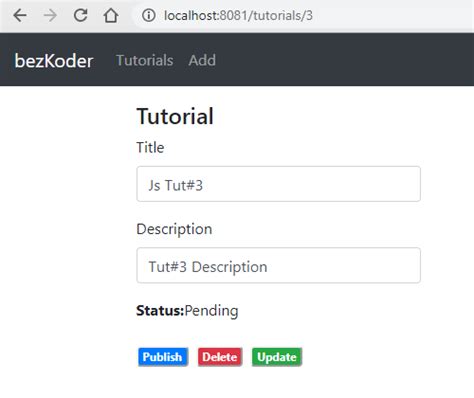This screenshot has height=398, width=474.
Task: Click the bold Status label
Action: 160,311
